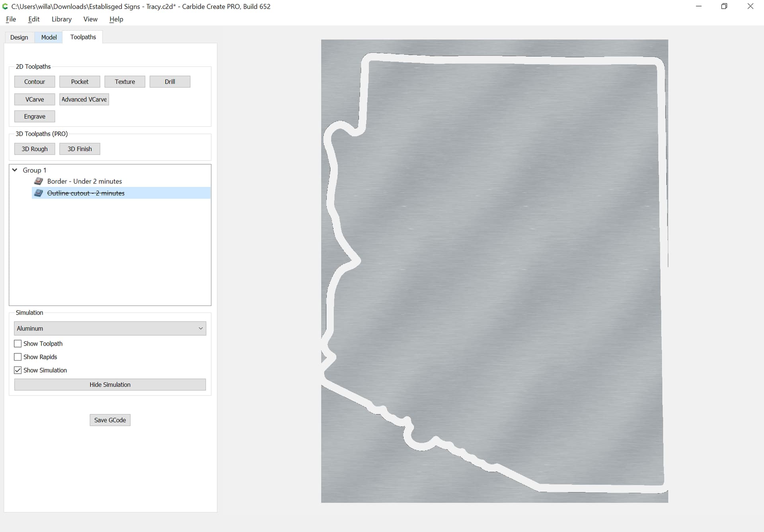Switch to the Model tab
Image resolution: width=764 pixels, height=532 pixels.
(x=49, y=37)
